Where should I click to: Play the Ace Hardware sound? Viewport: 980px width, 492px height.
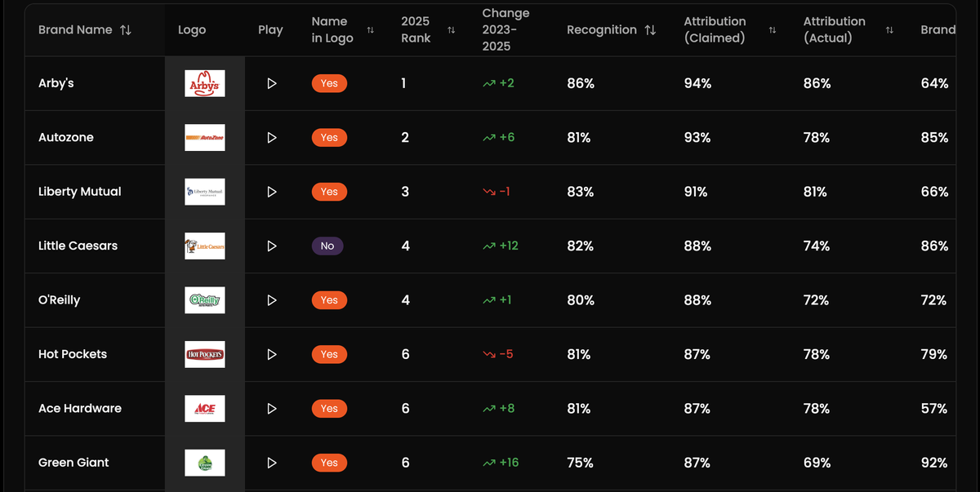(x=272, y=409)
